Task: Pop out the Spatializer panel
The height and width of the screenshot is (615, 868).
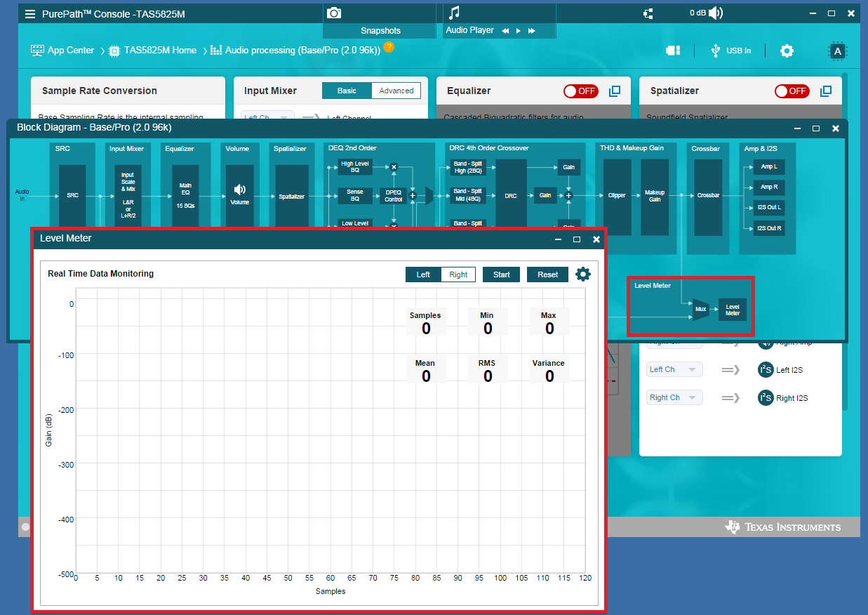Action: point(826,91)
